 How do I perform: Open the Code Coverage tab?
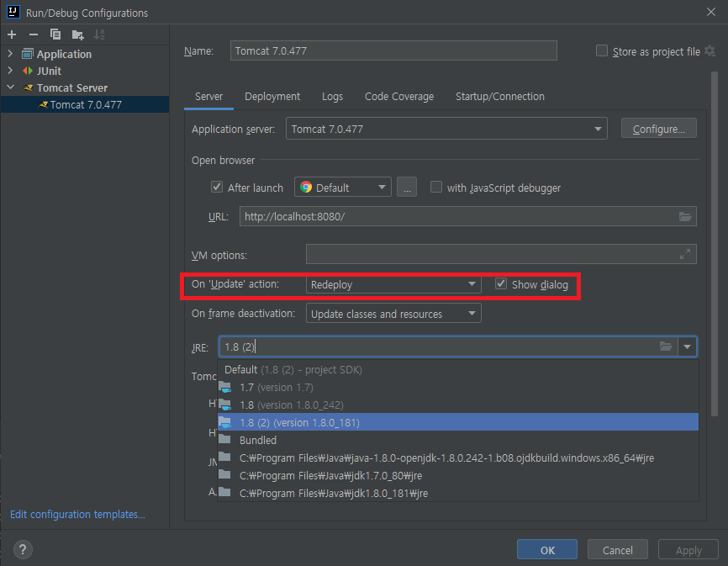[x=399, y=97]
